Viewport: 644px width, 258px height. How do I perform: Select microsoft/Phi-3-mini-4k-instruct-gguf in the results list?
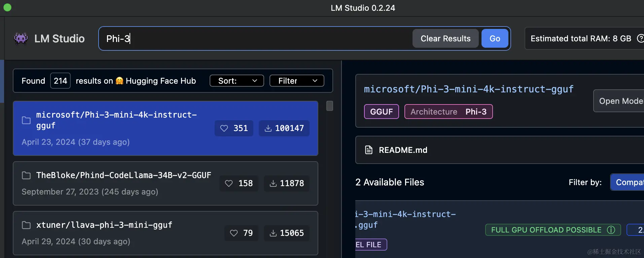click(x=166, y=128)
